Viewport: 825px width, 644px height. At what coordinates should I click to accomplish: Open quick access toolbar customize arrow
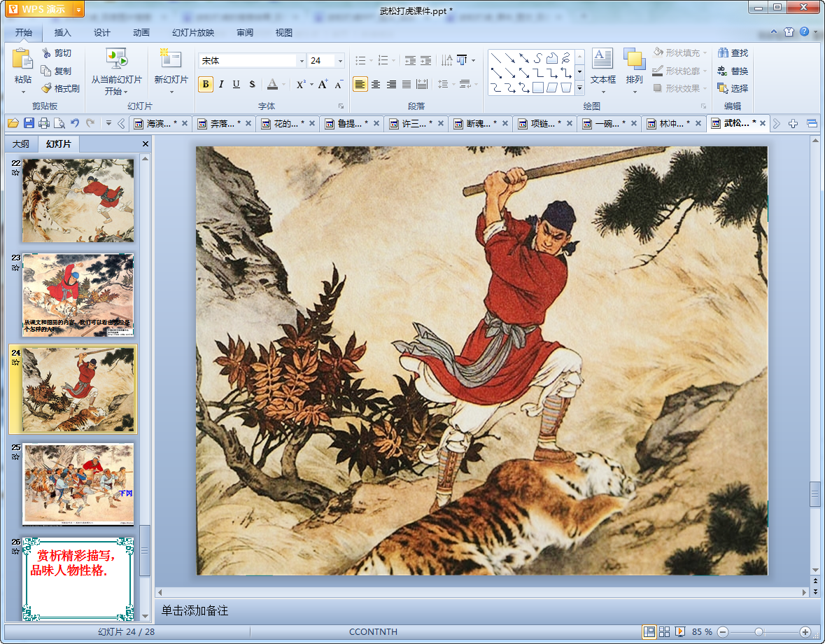108,123
